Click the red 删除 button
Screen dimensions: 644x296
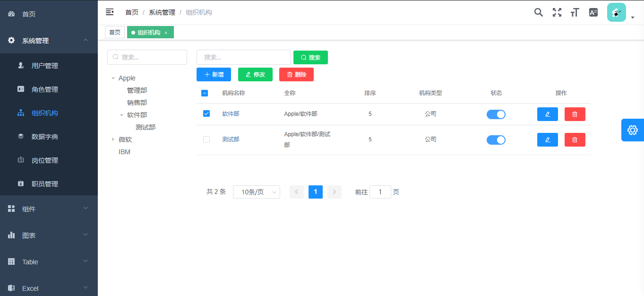tap(296, 74)
